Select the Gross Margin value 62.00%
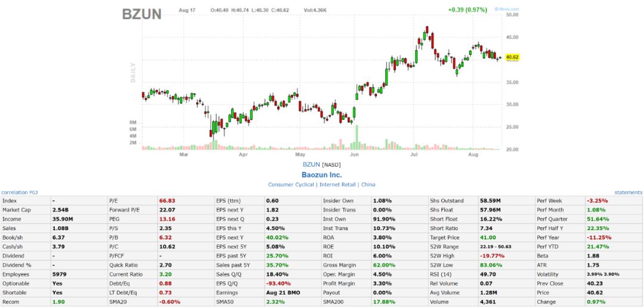Image resolution: width=644 pixels, height=307 pixels. click(383, 265)
